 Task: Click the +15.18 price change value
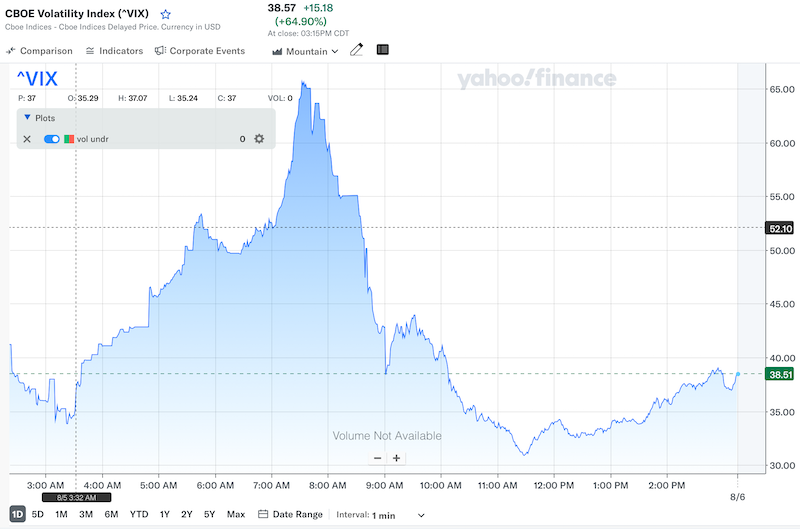318,8
